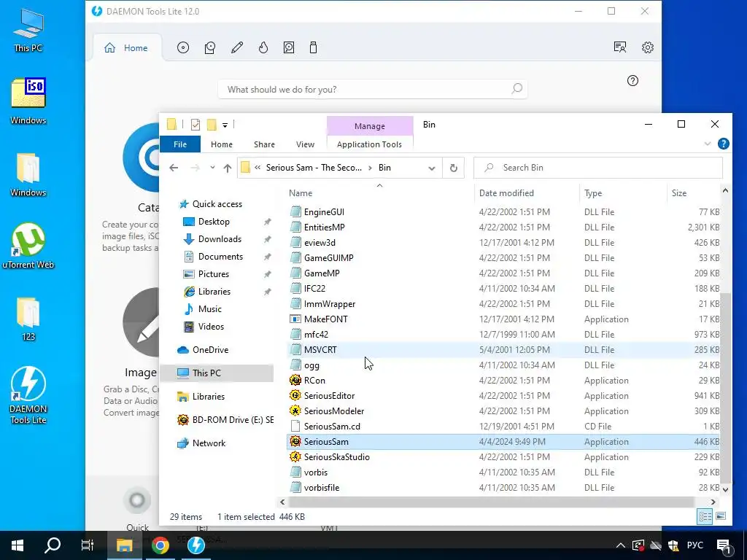Click Home tab in DAEMON Tools
This screenshot has width=747, height=560.
[x=127, y=48]
